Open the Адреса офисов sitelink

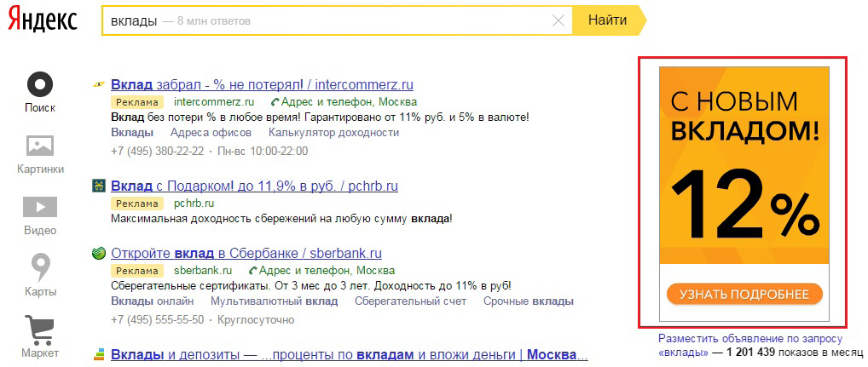pos(211,133)
